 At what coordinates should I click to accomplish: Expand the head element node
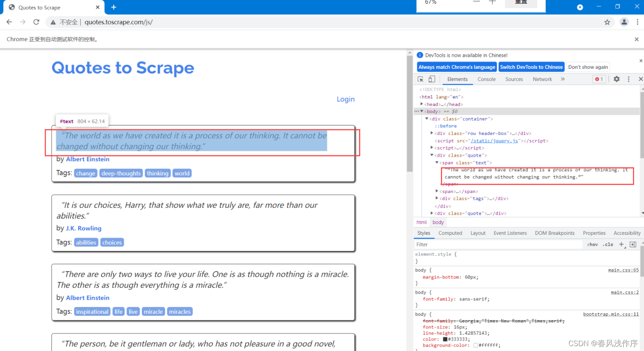click(x=422, y=104)
